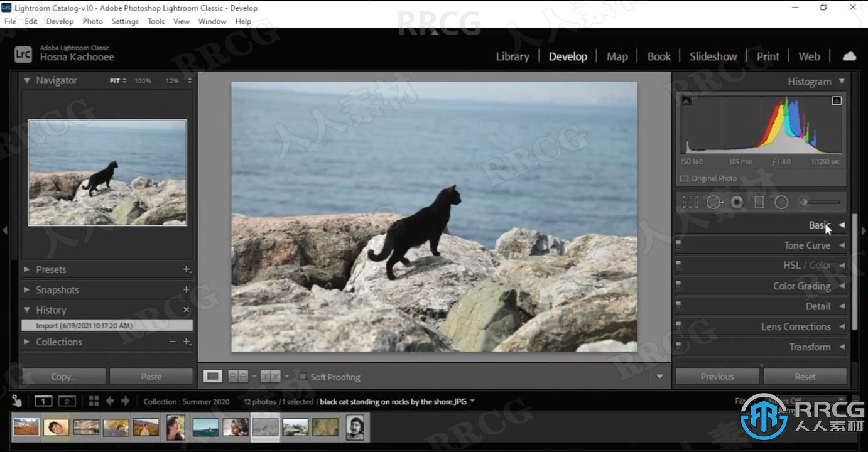Screen dimensions: 868x452
Task: Toggle shadow clipping indicator in histogram
Action: point(686,100)
